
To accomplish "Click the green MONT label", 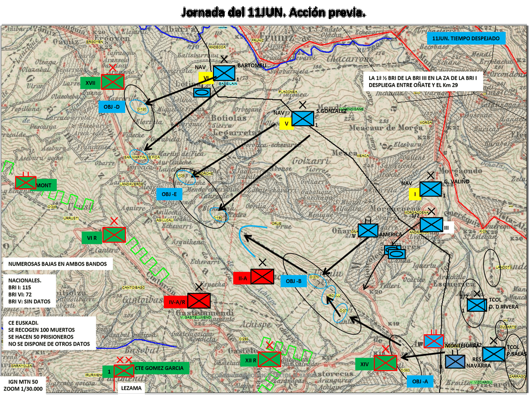I will (x=46, y=185).
